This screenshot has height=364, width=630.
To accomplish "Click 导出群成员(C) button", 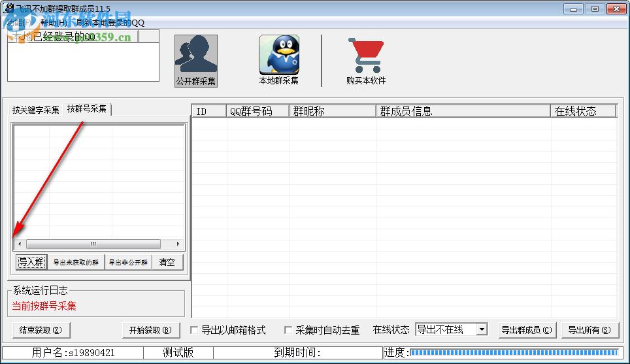I will click(527, 330).
